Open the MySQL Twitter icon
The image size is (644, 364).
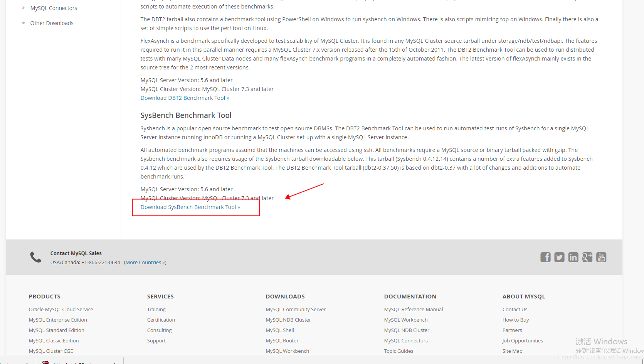tap(559, 257)
